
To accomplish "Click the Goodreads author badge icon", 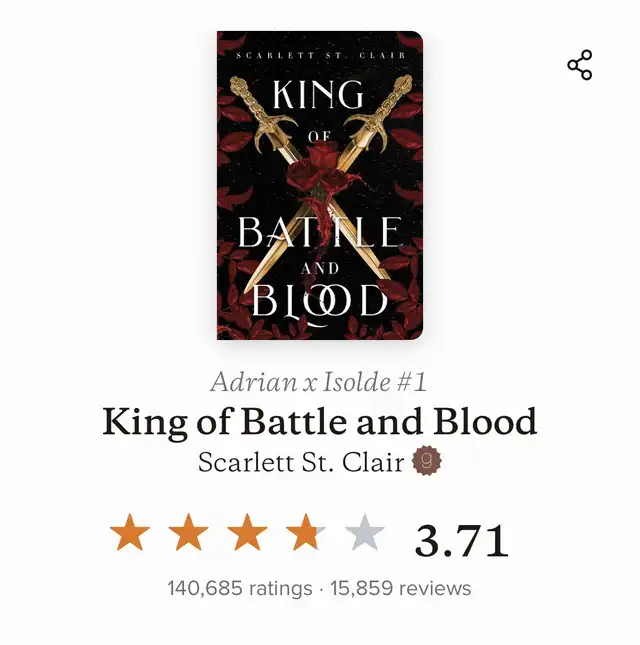I will pos(427,461).
